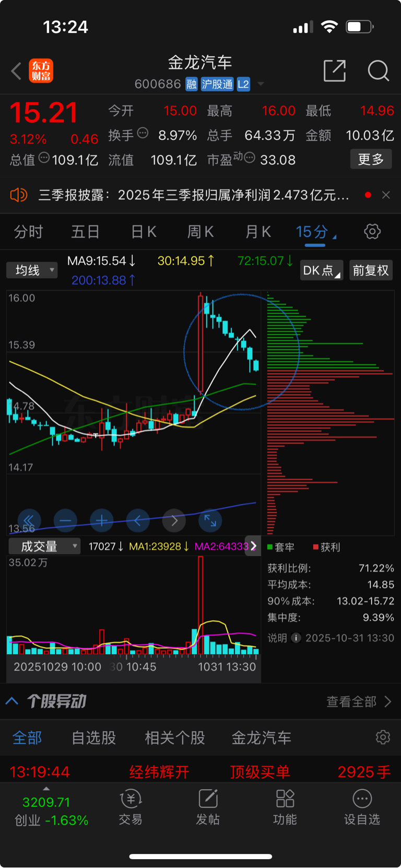Tap the 30:14.95 moving average value
Image resolution: width=401 pixels, height=868 pixels.
pos(186,260)
